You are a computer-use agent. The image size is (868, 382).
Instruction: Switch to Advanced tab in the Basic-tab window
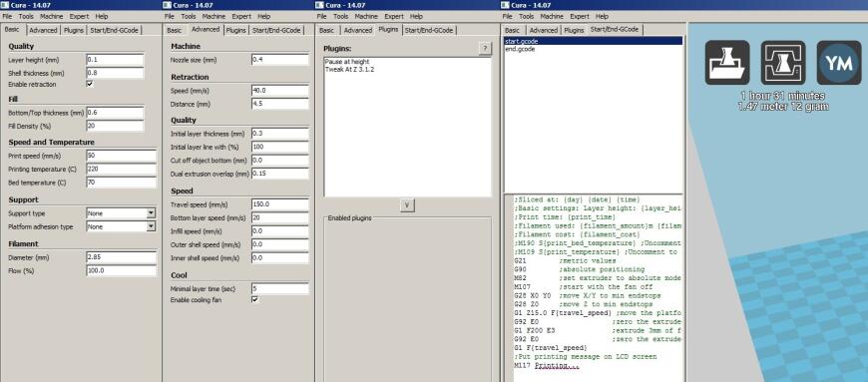[43, 31]
